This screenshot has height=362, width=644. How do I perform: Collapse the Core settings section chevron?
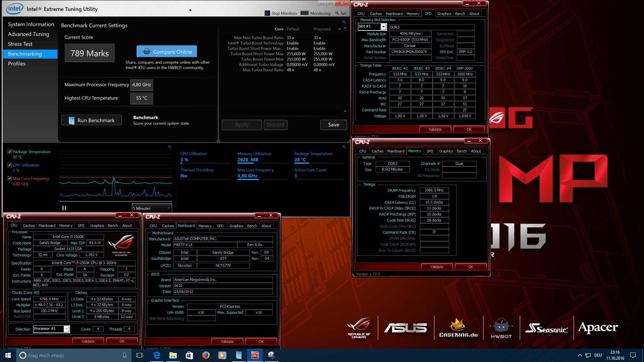coord(339,29)
